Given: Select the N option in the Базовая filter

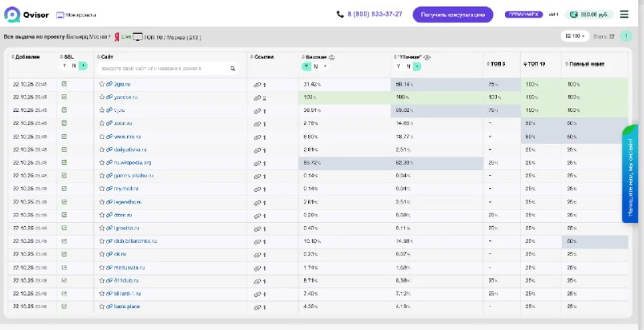Looking at the screenshot, I should pyautogui.click(x=316, y=67).
